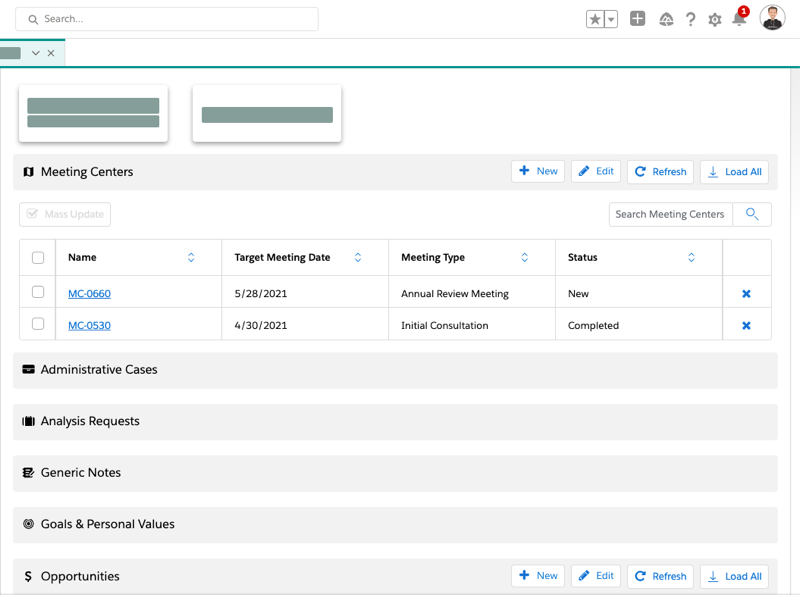Click New in the Meeting Centers section

[538, 172]
